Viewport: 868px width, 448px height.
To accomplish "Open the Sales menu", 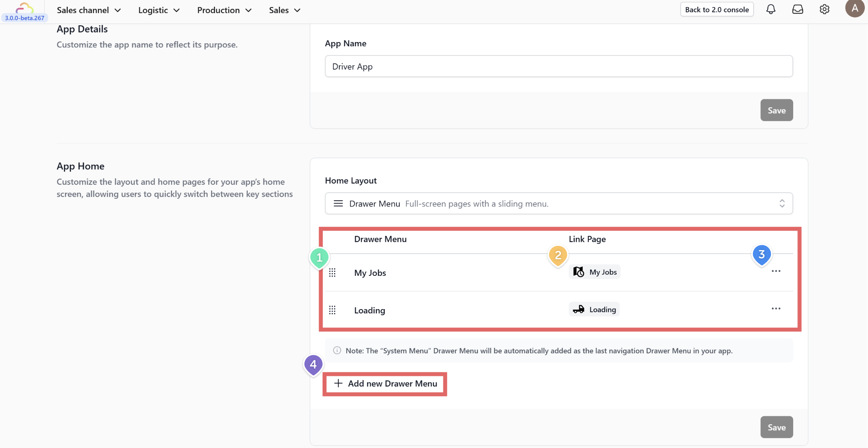I will pyautogui.click(x=284, y=10).
